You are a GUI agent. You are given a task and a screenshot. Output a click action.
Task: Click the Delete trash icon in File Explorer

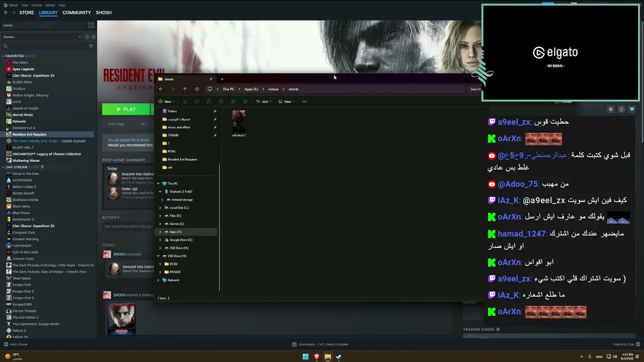(x=245, y=102)
